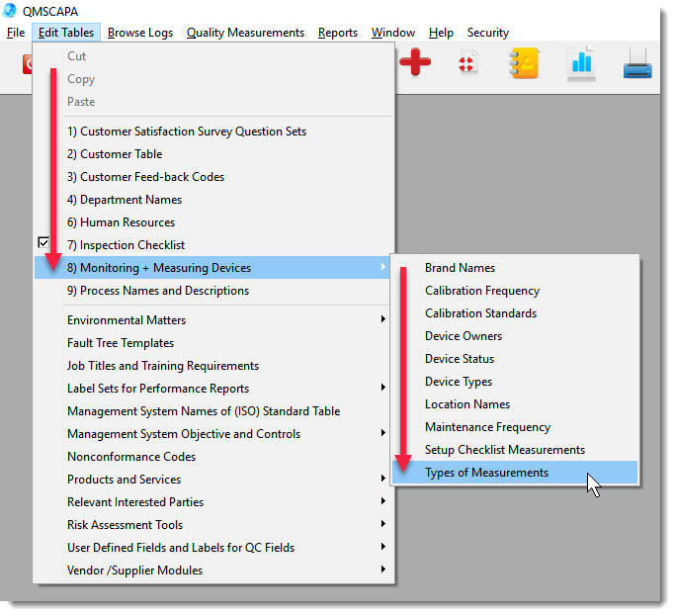The image size is (675, 616).
Task: Open Nonconformance Codes table
Action: pyautogui.click(x=131, y=457)
